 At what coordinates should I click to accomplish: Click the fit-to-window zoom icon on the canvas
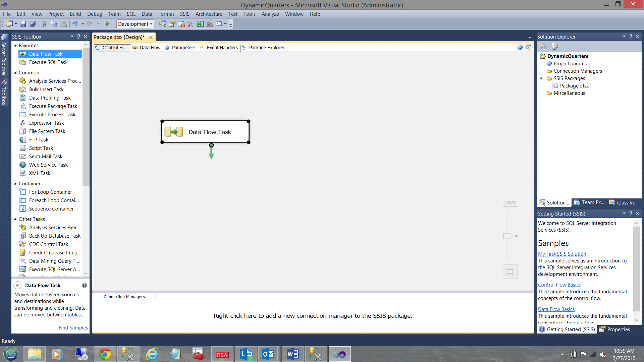(x=510, y=271)
